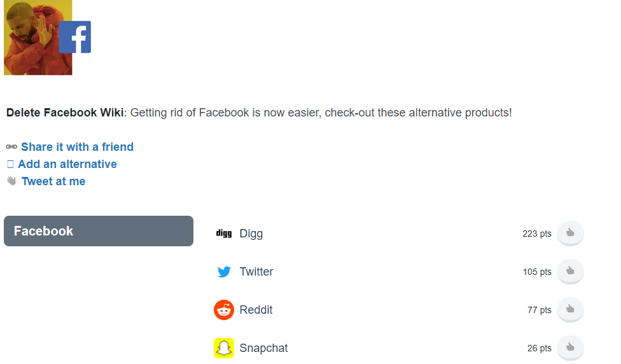
Task: Upvote Twitter with the thumbs-up button
Action: (x=570, y=271)
